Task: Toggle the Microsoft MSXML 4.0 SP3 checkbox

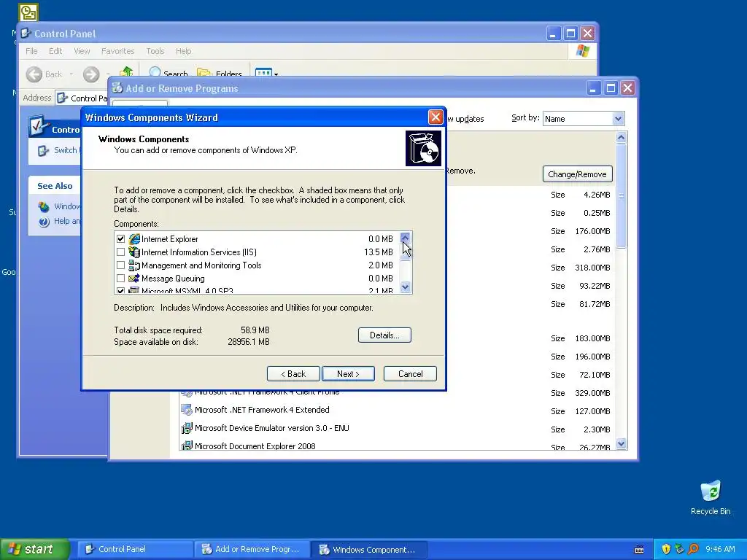Action: point(120,290)
